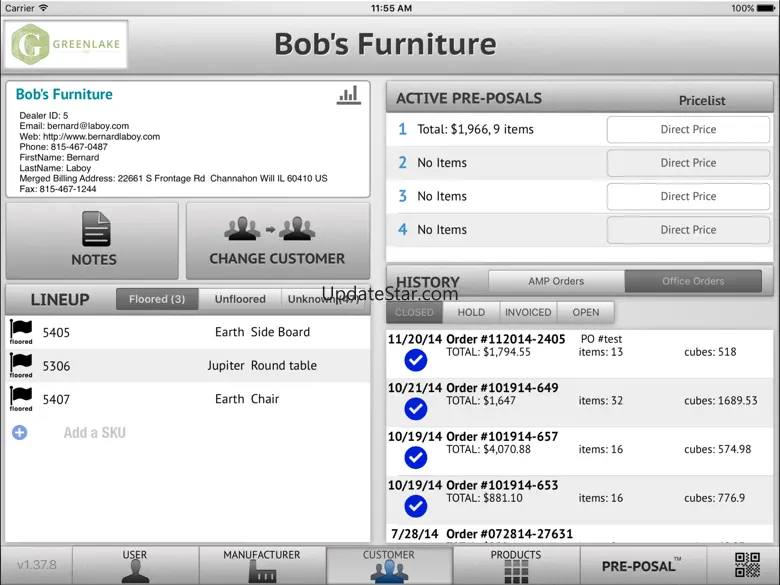The height and width of the screenshot is (585, 780).
Task: Toggle checkmark on order #101914-657
Action: pos(415,457)
